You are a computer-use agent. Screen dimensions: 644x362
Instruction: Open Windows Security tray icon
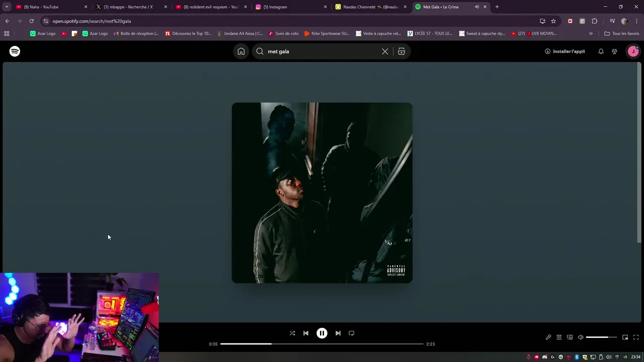pos(585,357)
